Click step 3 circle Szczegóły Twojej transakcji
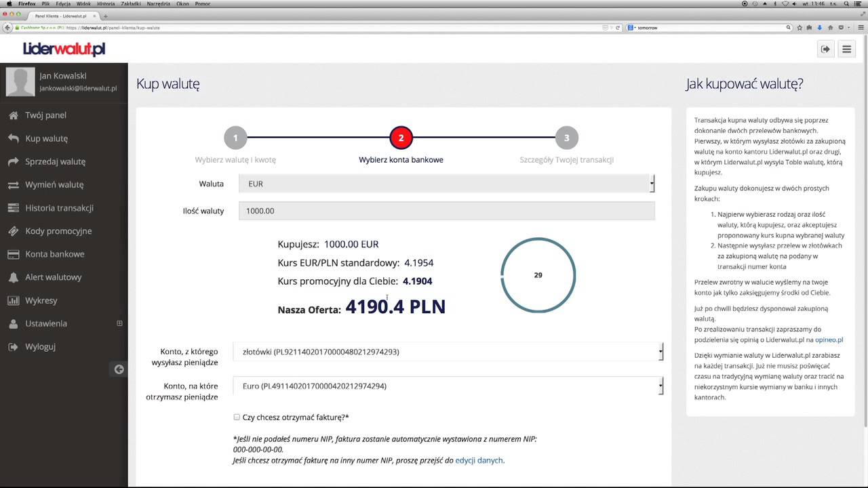 (567, 138)
